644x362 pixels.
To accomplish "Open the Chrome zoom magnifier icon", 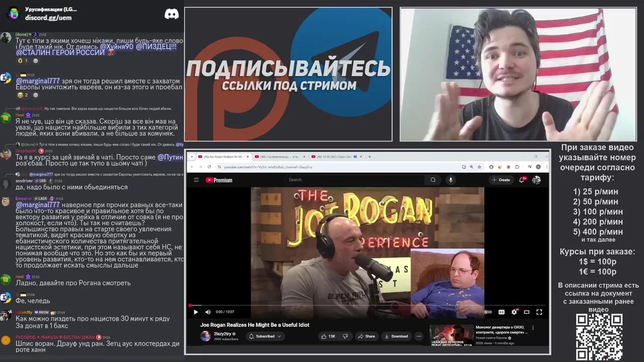I will coord(471,166).
